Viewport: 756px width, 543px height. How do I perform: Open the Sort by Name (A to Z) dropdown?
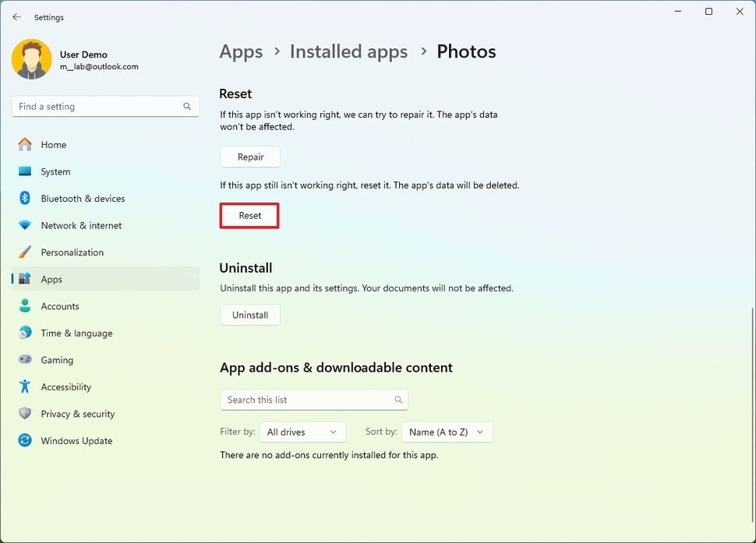[x=447, y=432]
